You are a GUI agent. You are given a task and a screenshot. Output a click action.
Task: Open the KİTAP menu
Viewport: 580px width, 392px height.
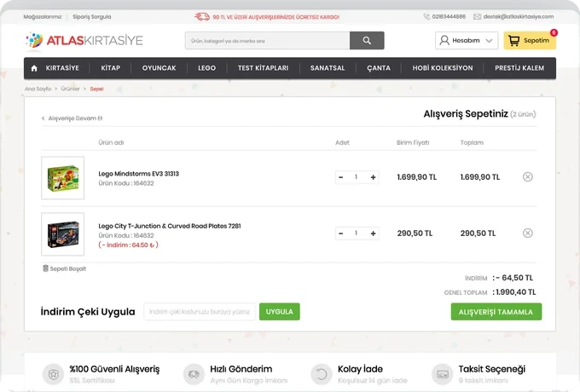pos(111,68)
